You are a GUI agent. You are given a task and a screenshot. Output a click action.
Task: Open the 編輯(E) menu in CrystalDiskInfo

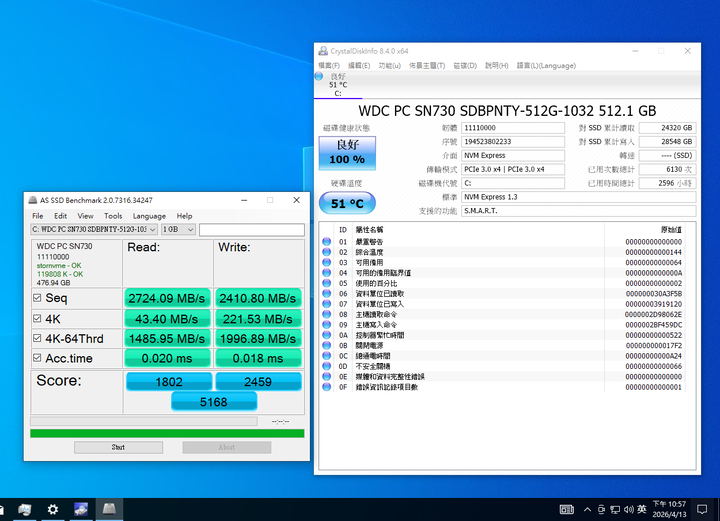pyautogui.click(x=359, y=66)
